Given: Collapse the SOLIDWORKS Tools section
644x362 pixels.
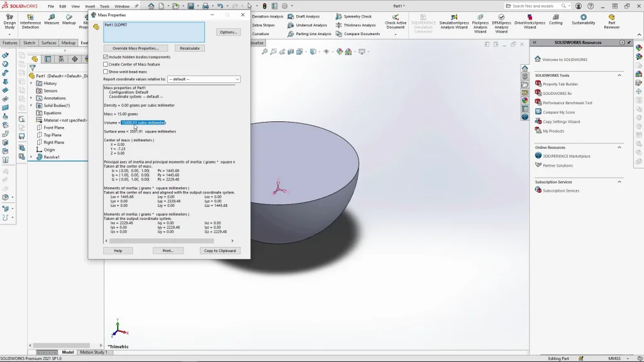Looking at the screenshot, I should (619, 75).
